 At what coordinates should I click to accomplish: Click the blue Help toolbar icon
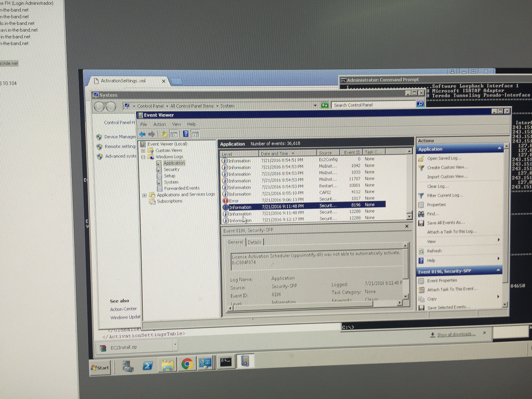coord(186,134)
